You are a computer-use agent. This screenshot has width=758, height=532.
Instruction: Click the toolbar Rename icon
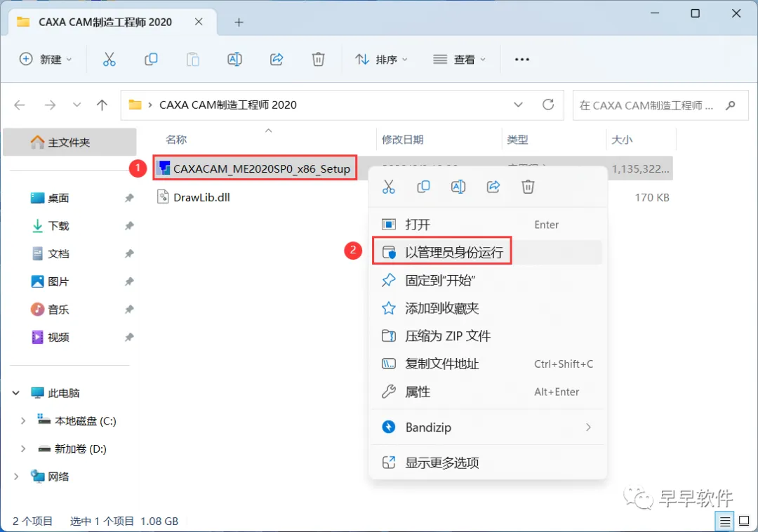click(234, 60)
